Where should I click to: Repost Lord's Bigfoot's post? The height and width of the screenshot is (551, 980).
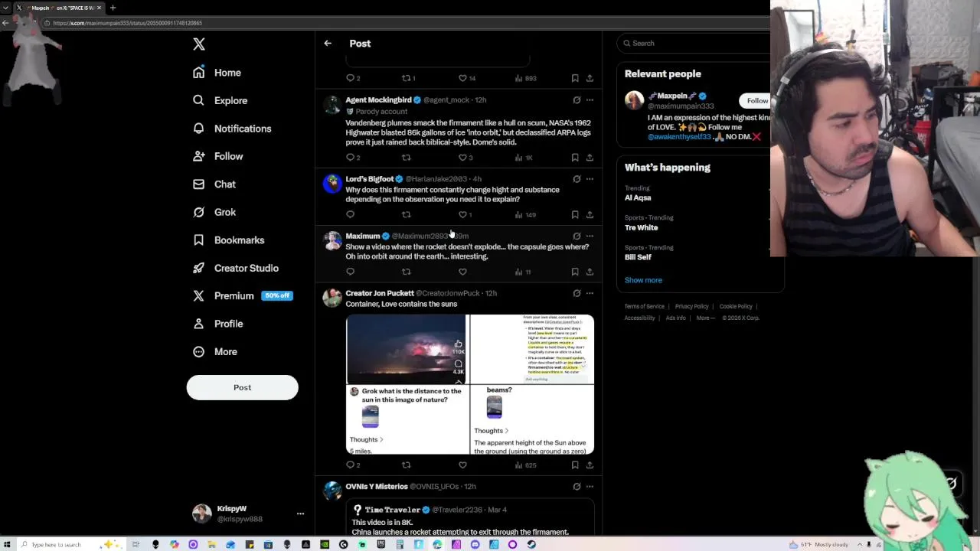tap(407, 215)
